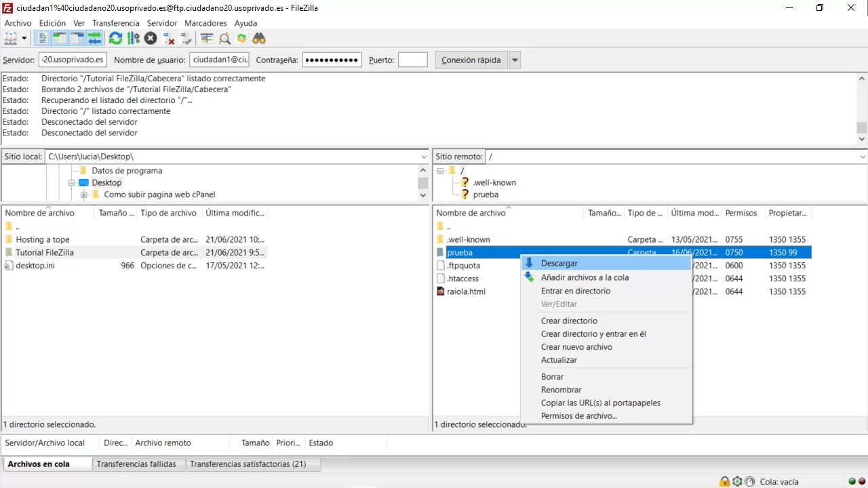Collapse the Desktop tree node
This screenshot has height=488, width=868.
[x=72, y=183]
